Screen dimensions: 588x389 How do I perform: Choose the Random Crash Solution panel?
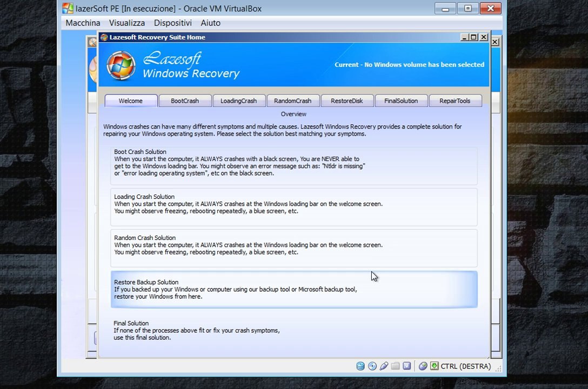[x=294, y=249]
